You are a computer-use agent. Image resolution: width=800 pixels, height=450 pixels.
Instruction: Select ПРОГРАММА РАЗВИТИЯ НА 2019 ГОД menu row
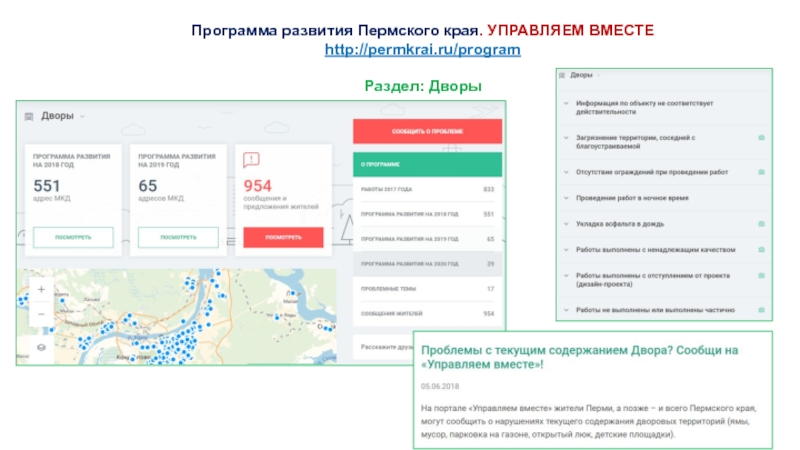pyautogui.click(x=427, y=239)
